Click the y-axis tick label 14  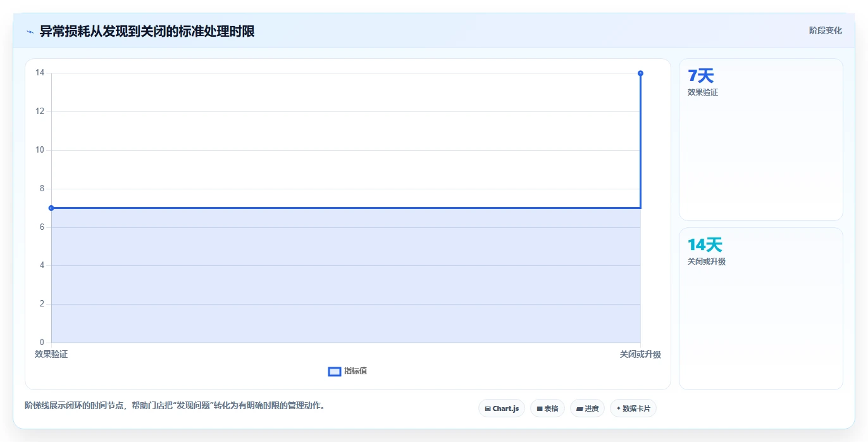(x=40, y=73)
